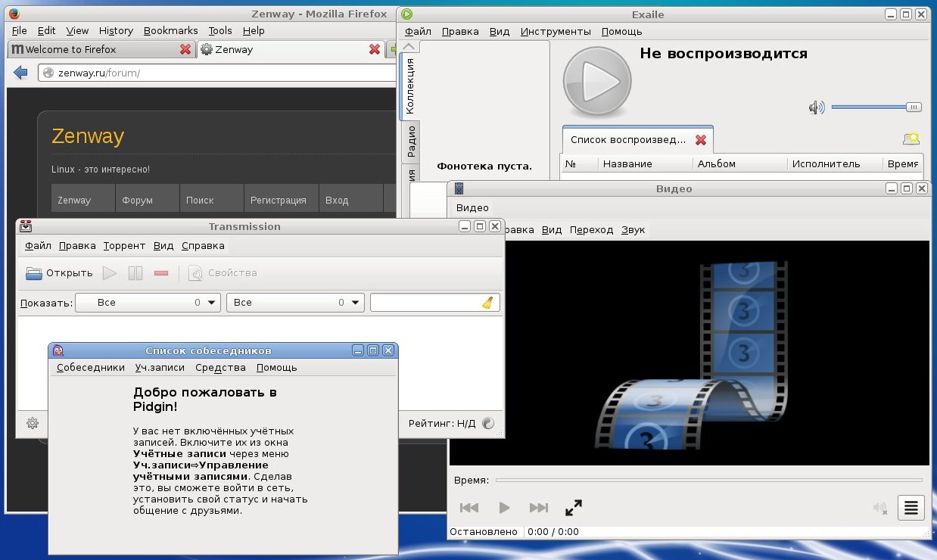Image resolution: width=937 pixels, height=560 pixels.
Task: Click the Открыть button in Transmission
Action: [x=59, y=273]
